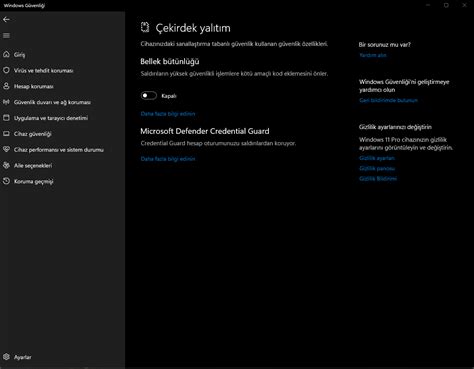Click the Geri bildirimde bulunun link

[388, 100]
